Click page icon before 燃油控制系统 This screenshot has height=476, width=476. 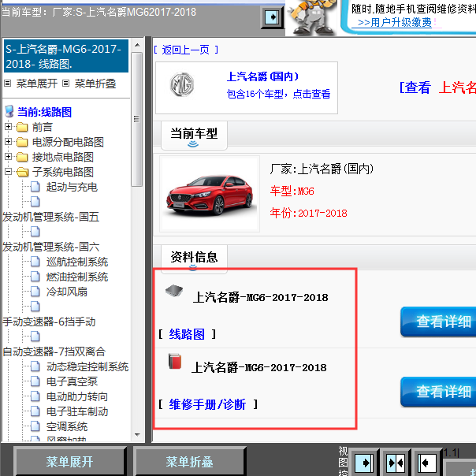[35, 277]
